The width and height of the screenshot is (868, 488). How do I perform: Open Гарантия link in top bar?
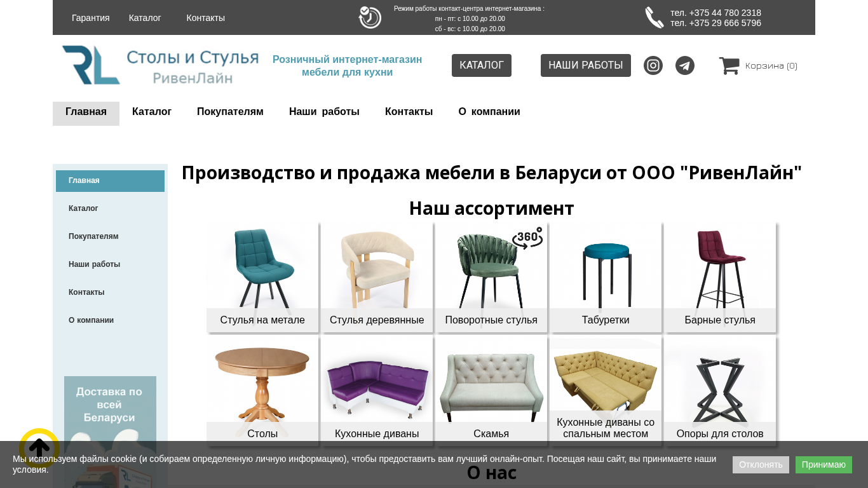coord(91,18)
